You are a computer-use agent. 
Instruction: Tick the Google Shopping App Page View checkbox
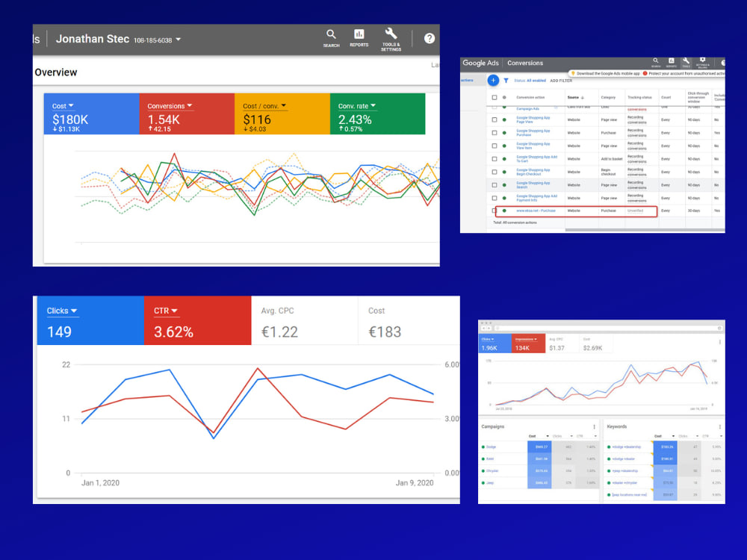point(494,119)
